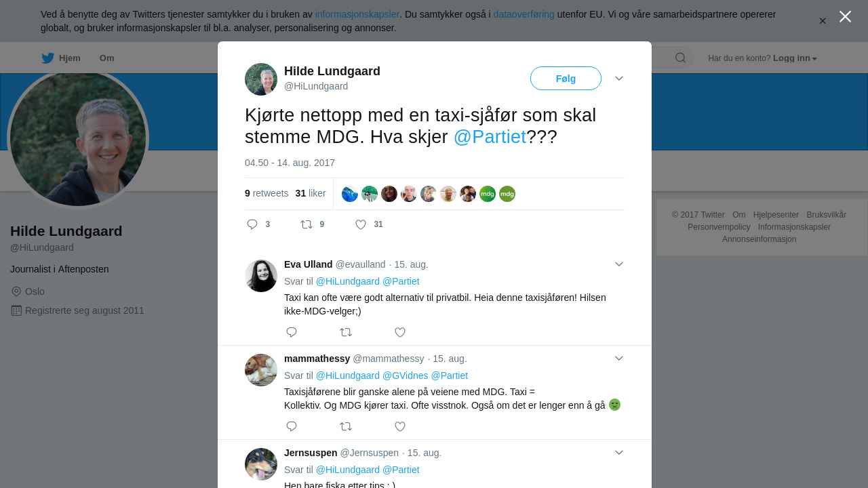Viewport: 868px width, 488px height.
Task: Open the @Partiet mention link in the tweet
Action: (490, 137)
